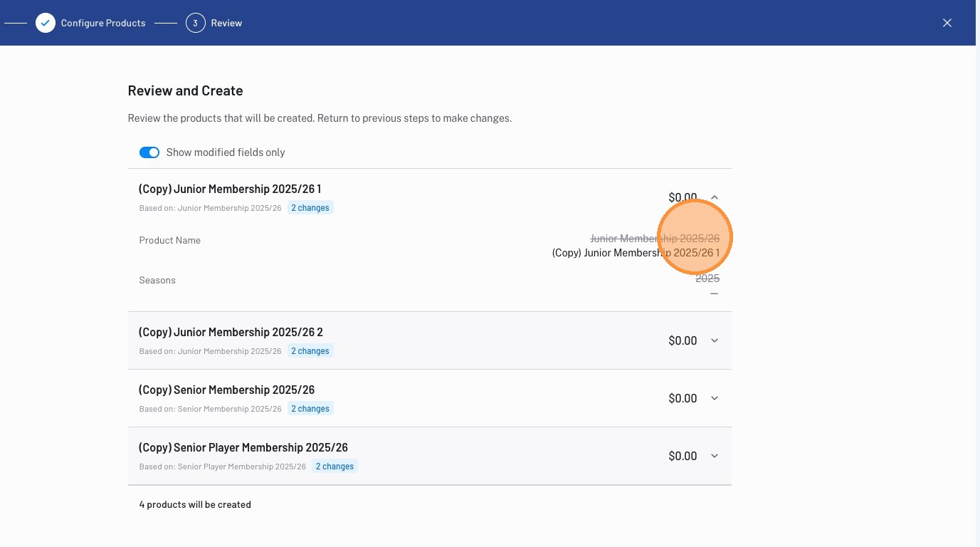Viewport: 980px width, 547px height.
Task: Select the (Copy) Junior Membership 2025/26 2 title
Action: [231, 333]
